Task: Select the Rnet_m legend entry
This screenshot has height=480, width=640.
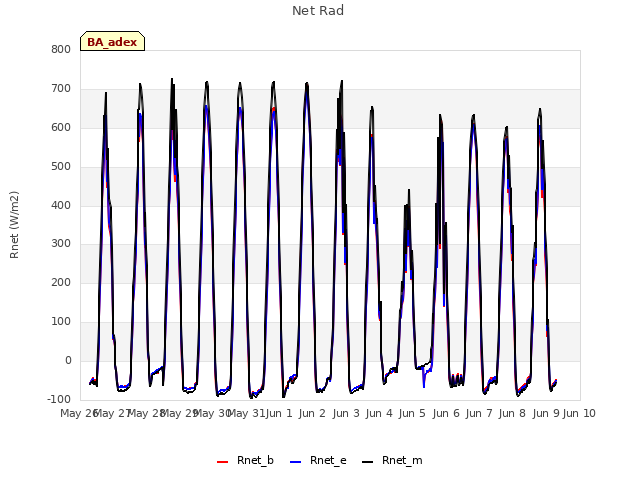Action: (392, 460)
